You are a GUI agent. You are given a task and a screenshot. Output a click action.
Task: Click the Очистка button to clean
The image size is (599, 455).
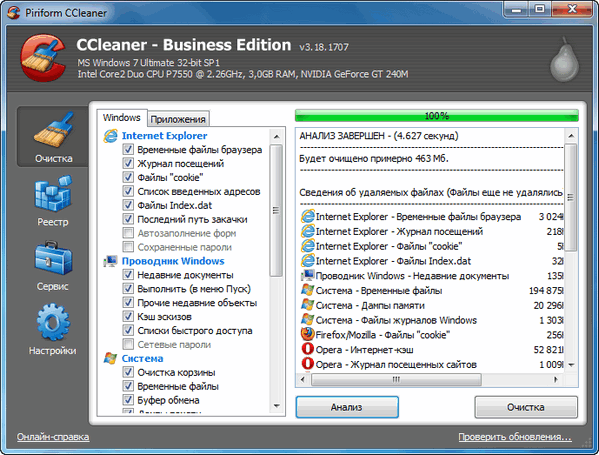[x=526, y=407]
